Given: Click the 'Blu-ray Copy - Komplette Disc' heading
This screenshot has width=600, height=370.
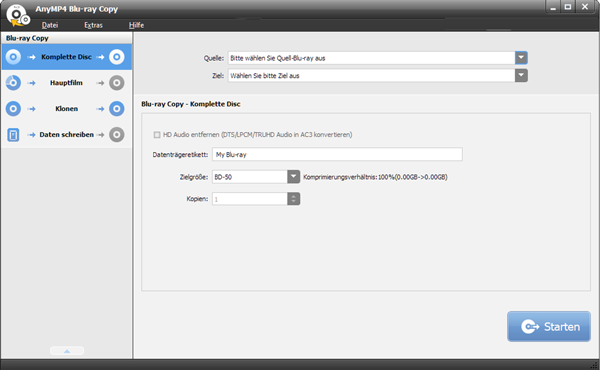Looking at the screenshot, I should click(191, 104).
